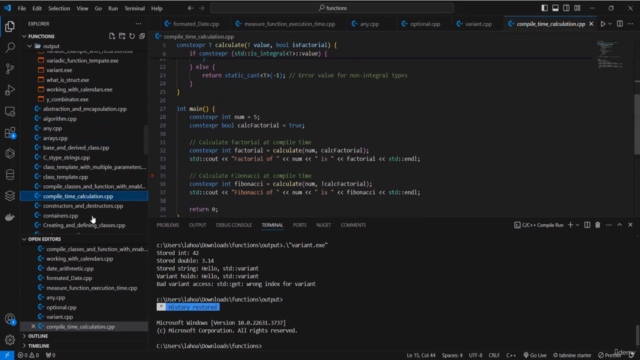Open Source Control view
Screen dimensions: 640x360
(10, 69)
